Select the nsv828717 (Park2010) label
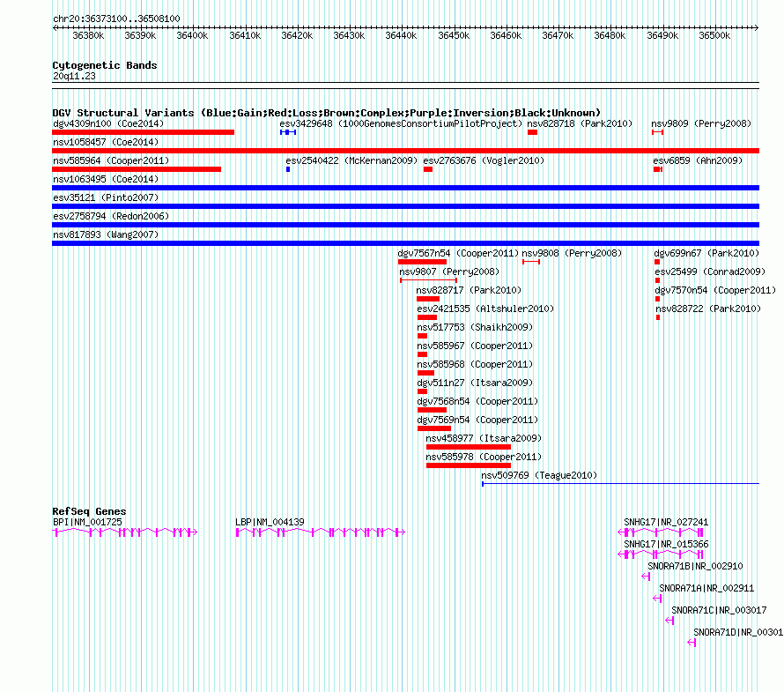Viewport: 784px width, 692px height. (469, 290)
